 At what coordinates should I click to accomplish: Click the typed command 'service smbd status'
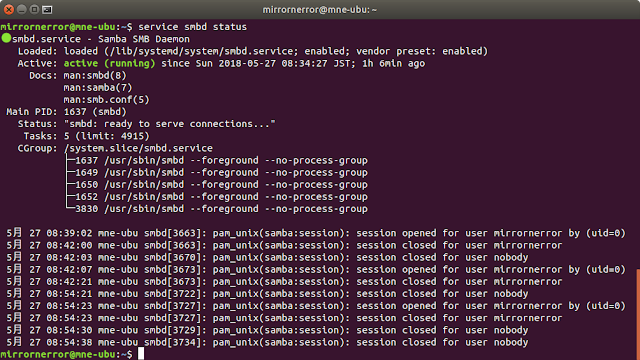pyautogui.click(x=193, y=27)
